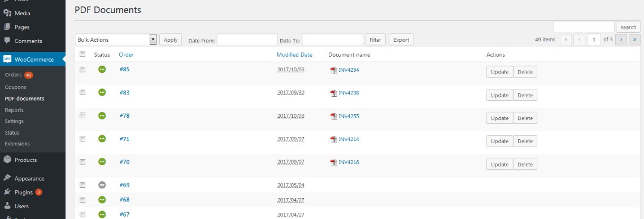This screenshot has height=219, width=644.
Task: Jump to the last page arrow
Action: point(634,40)
